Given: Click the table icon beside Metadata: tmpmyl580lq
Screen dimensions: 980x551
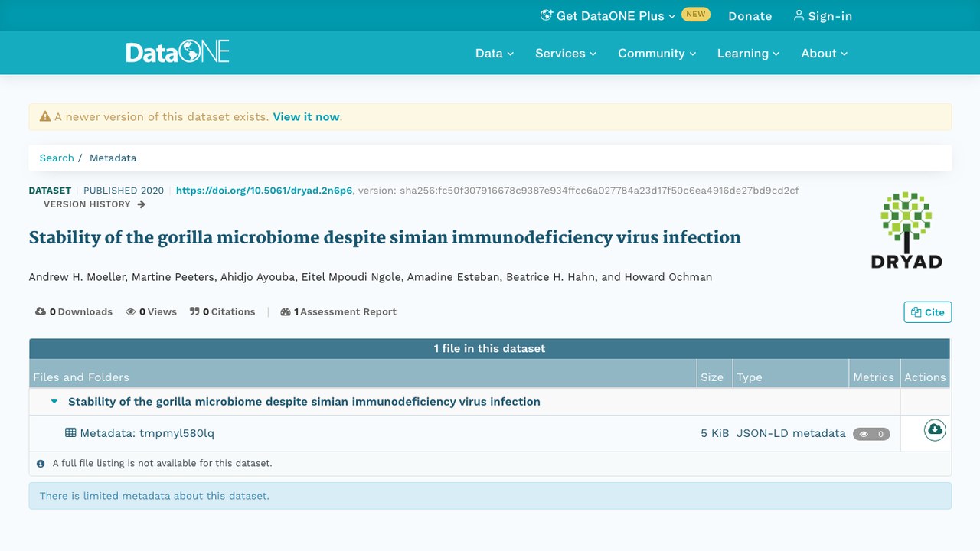Looking at the screenshot, I should point(70,433).
